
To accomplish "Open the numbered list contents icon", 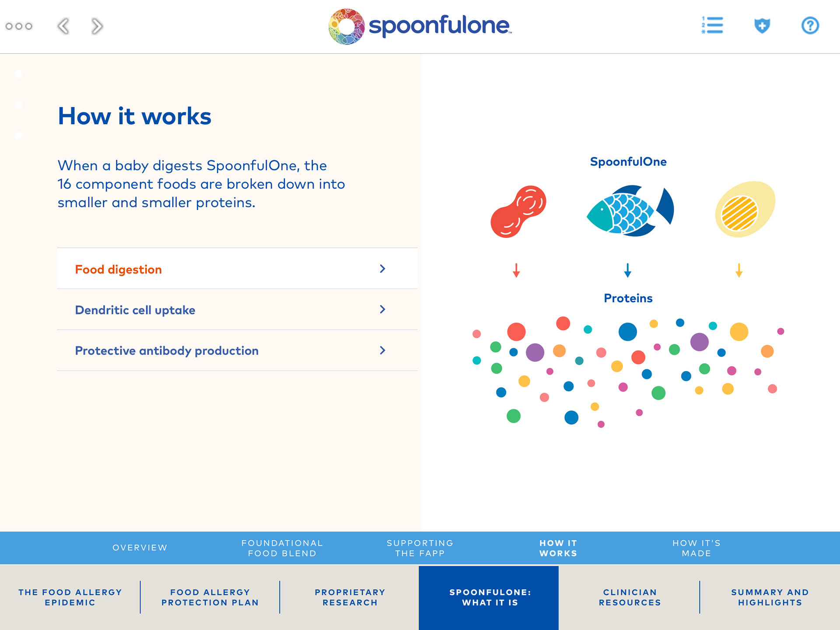I will click(x=712, y=25).
